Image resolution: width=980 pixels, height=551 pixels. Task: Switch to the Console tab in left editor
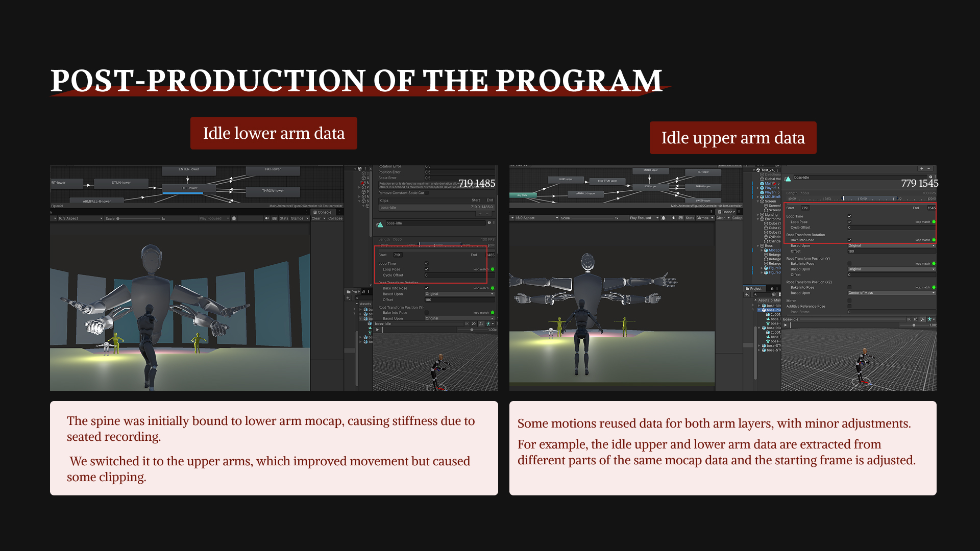click(x=323, y=212)
